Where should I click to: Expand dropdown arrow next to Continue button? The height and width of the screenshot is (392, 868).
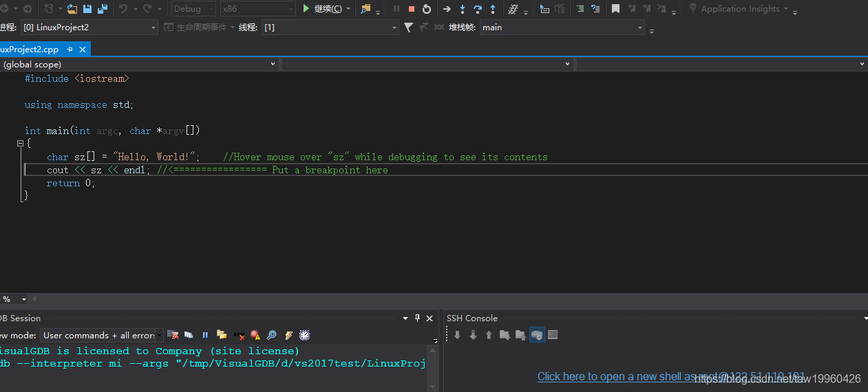348,9
